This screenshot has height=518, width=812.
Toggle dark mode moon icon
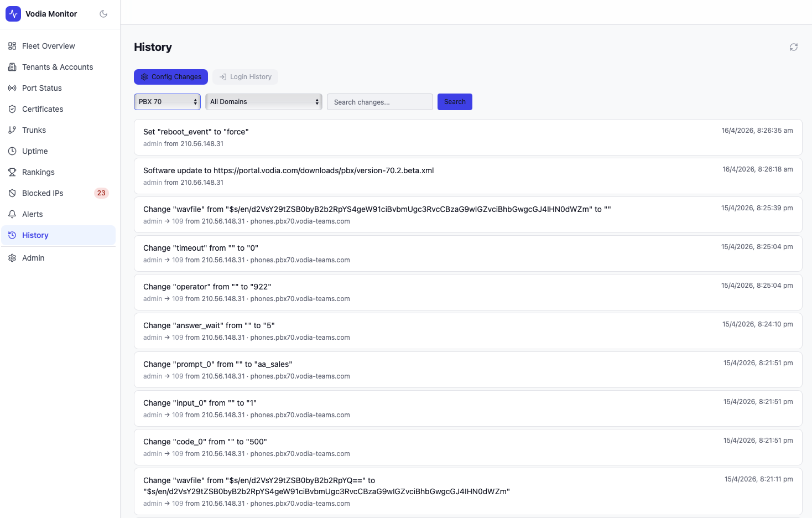103,14
